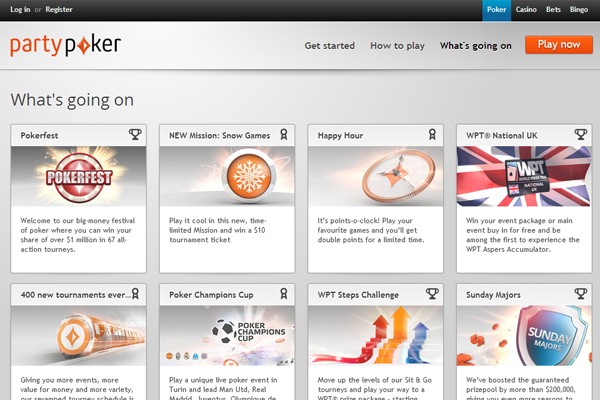Viewport: 600px width, 400px height.
Task: Click the ribbon icon on Snow Games card
Action: pos(284,134)
